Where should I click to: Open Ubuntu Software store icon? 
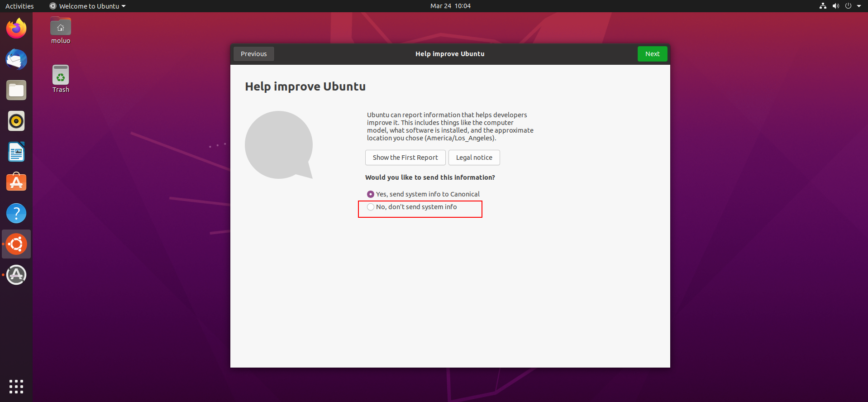click(16, 182)
